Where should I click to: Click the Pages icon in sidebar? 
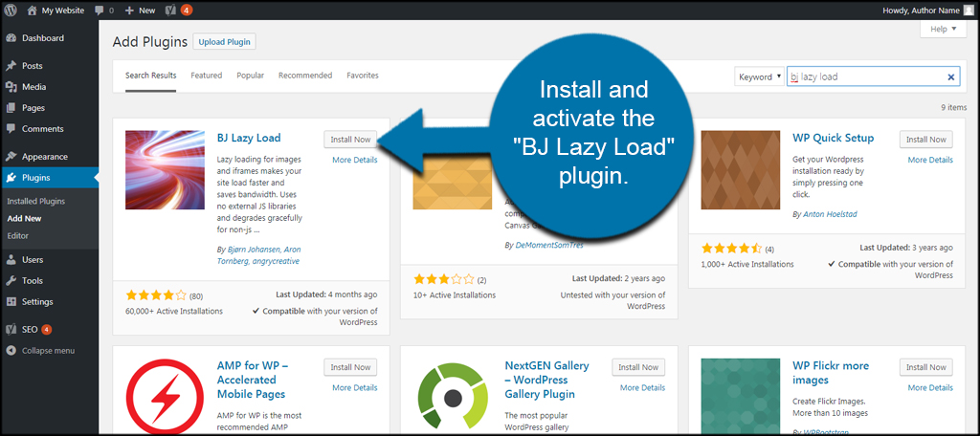pyautogui.click(x=11, y=108)
